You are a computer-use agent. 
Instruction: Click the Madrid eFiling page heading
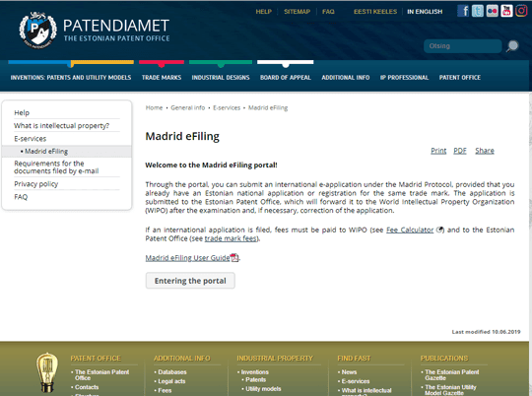click(x=182, y=136)
